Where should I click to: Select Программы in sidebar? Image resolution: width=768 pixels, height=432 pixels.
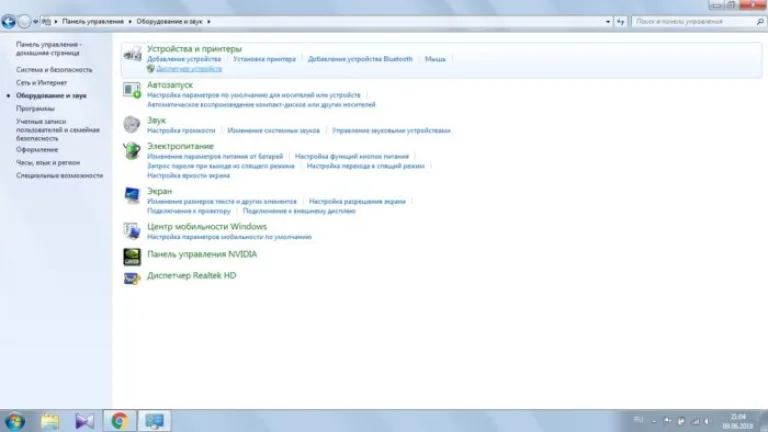35,109
